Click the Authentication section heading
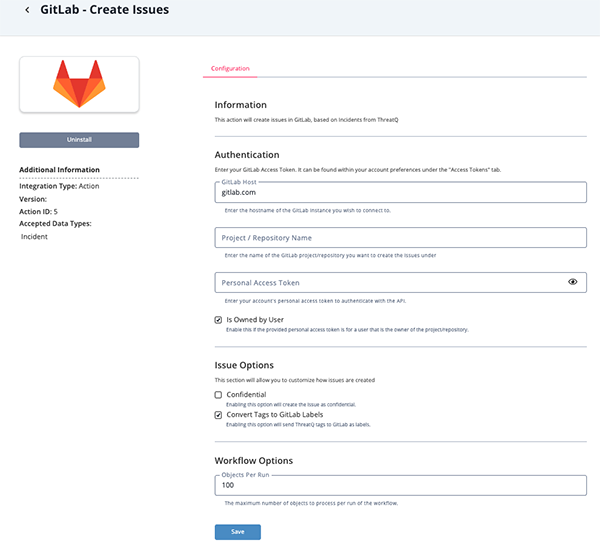Screen dimensions: 600x545 coord(247,155)
